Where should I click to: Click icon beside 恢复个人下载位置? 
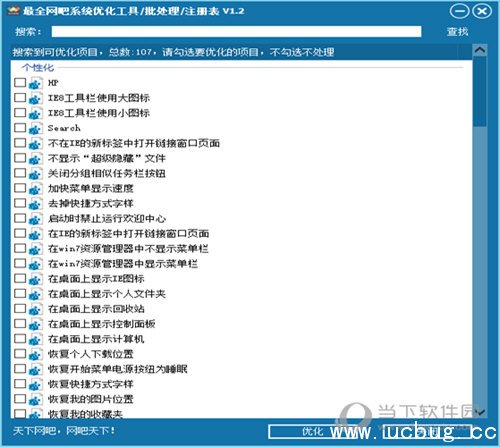(36, 354)
